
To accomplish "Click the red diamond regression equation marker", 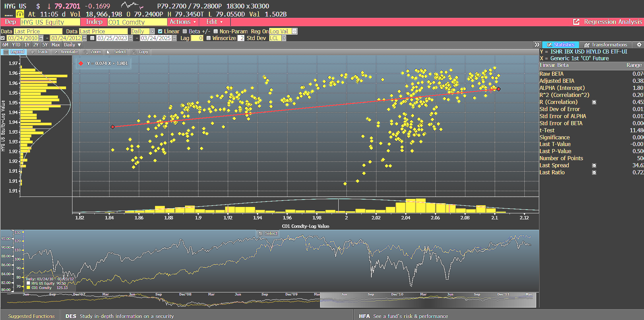I will click(81, 63).
